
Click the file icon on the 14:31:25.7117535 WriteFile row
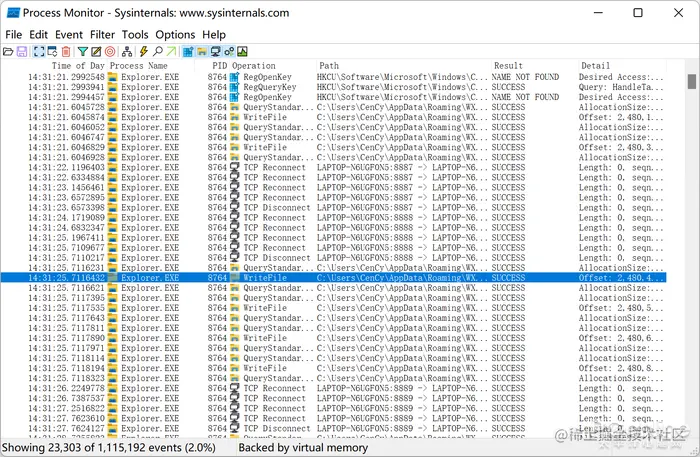(x=234, y=308)
